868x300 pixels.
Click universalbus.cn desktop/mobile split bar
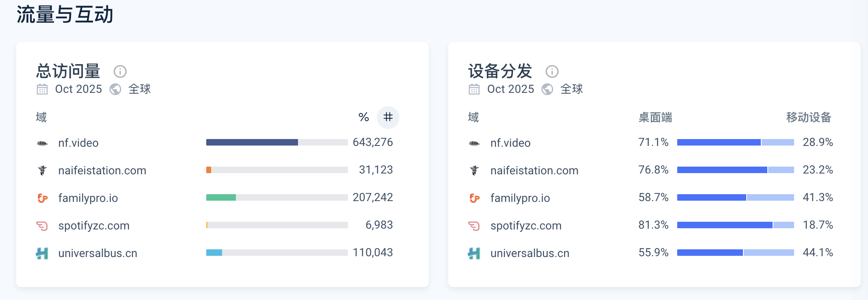click(x=736, y=253)
